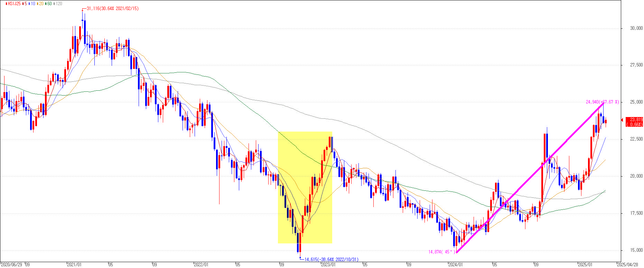Click the 2024/01 date axis marker
644x268 pixels.
pos(455,265)
